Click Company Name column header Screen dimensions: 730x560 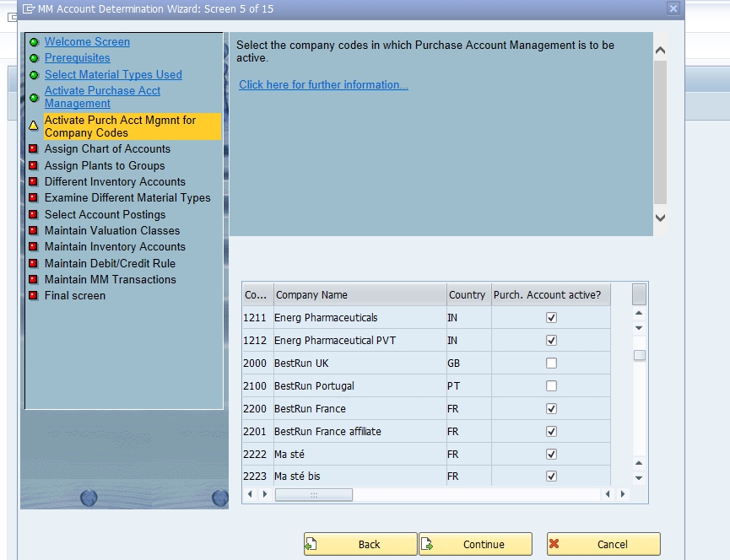(360, 295)
